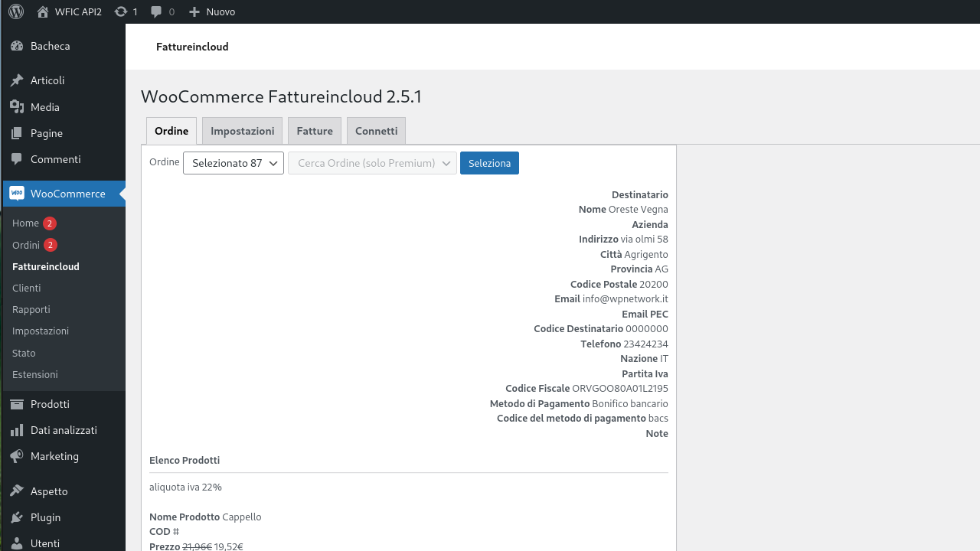
Task: Switch to the Ordine tab
Action: click(x=171, y=131)
